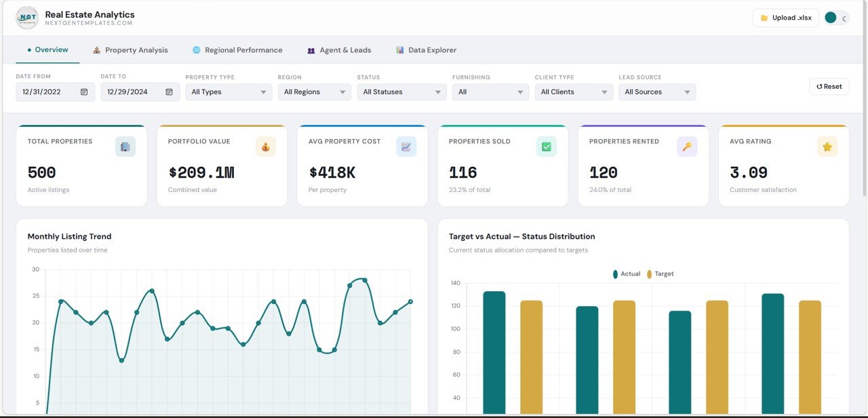Switch to the Overview tab

click(x=47, y=49)
